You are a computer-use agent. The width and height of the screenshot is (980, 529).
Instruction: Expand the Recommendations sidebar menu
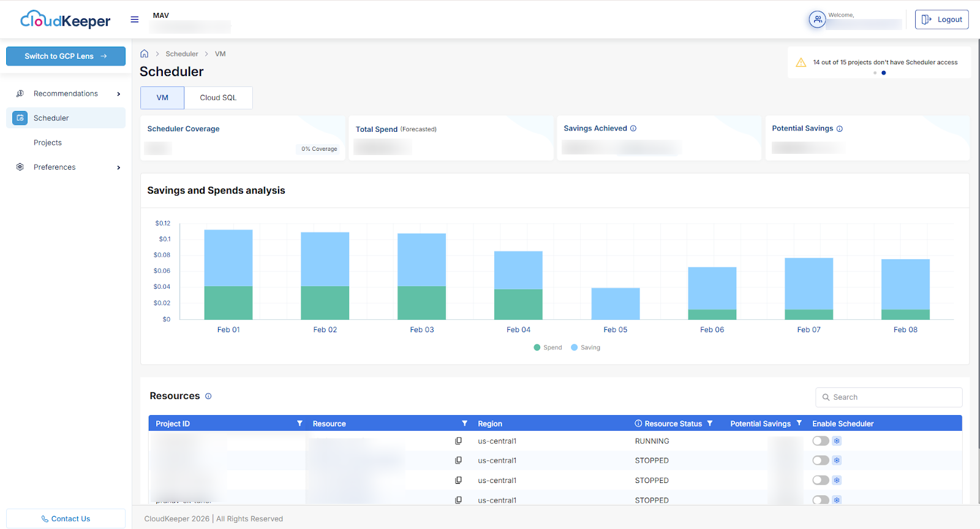(66, 94)
